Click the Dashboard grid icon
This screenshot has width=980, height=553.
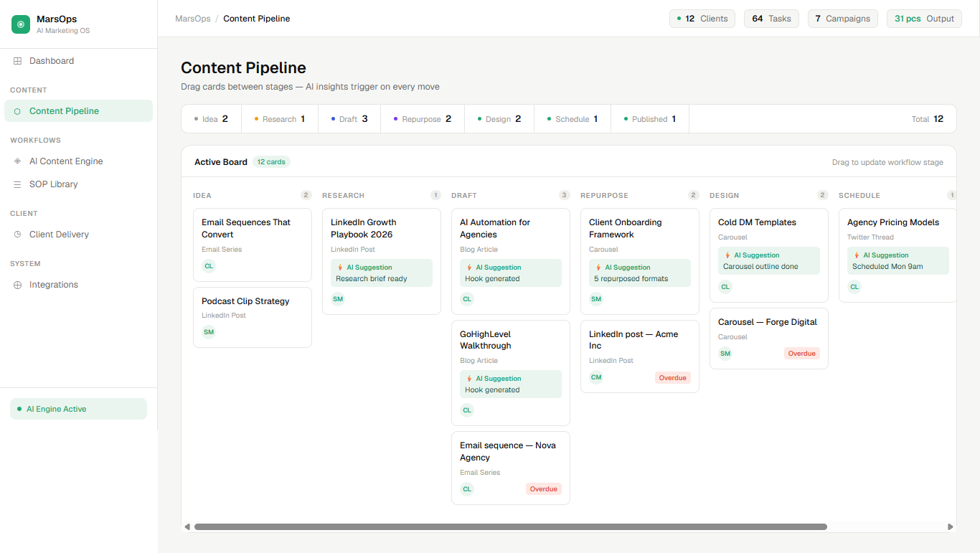pyautogui.click(x=18, y=61)
